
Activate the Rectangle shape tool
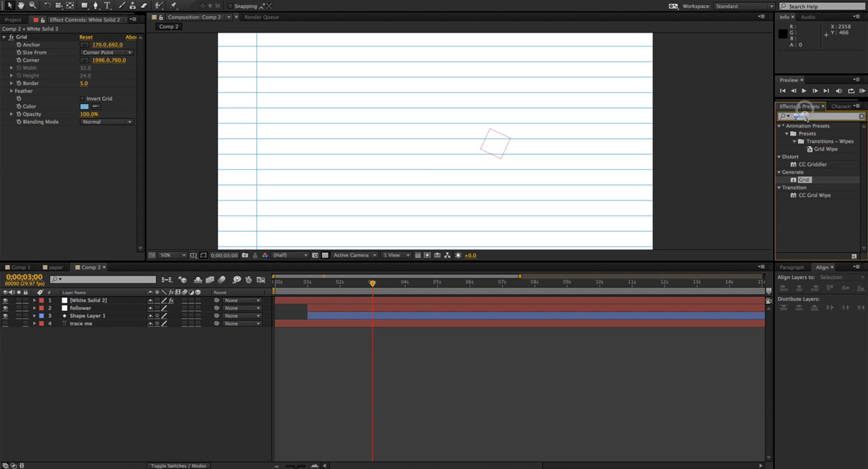(84, 6)
